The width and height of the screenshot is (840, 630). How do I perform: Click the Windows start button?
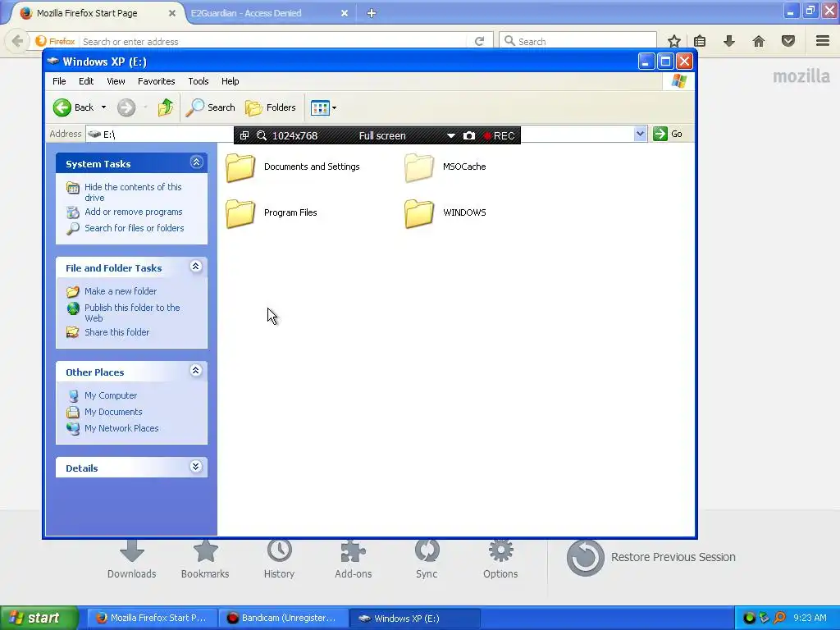click(39, 619)
